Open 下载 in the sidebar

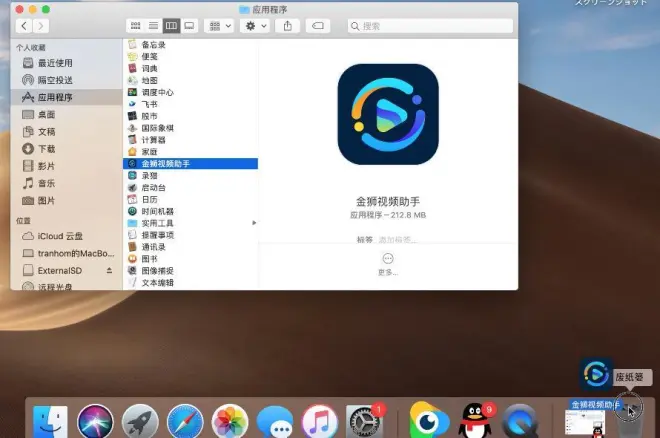coord(67,149)
